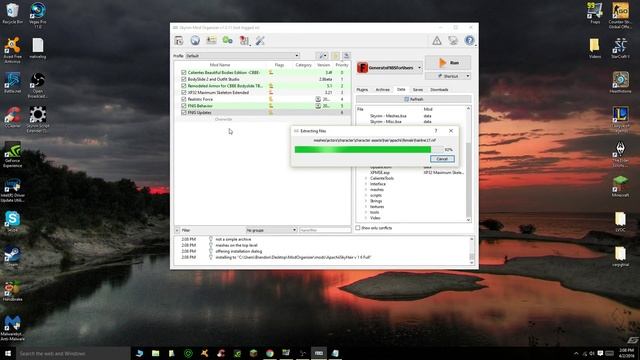
Task: Open the Configure Profiles toolbar icon
Action: click(x=211, y=40)
